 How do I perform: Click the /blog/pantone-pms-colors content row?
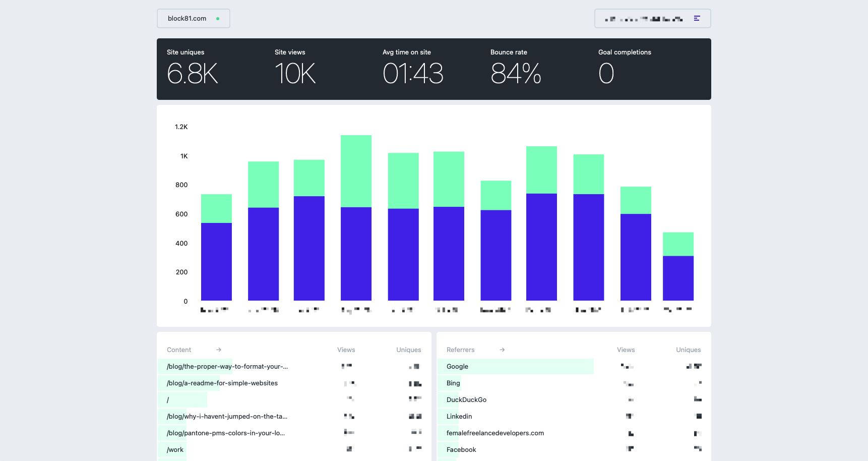(x=226, y=433)
